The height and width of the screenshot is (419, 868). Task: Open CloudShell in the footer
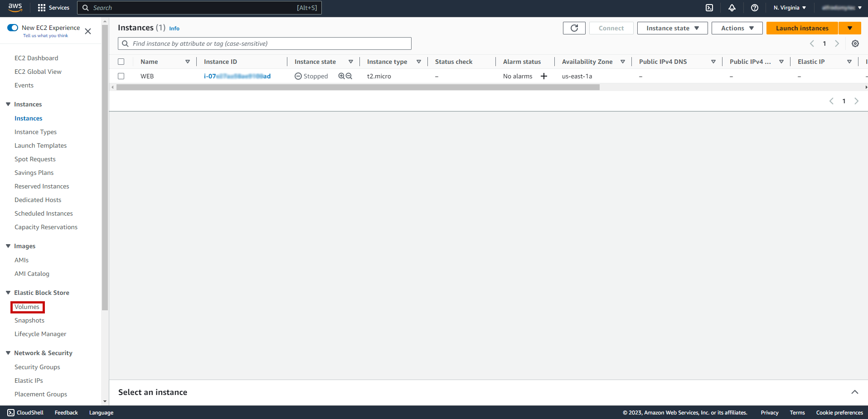25,413
